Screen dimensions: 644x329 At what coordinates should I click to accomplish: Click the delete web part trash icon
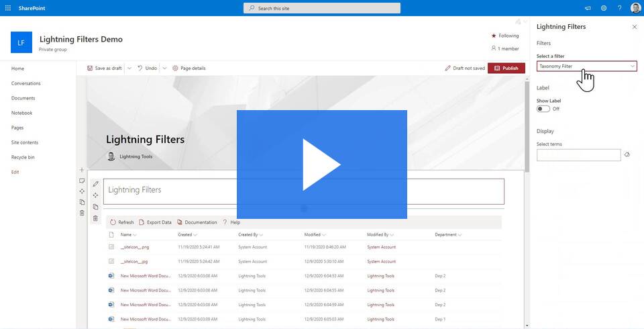click(95, 218)
